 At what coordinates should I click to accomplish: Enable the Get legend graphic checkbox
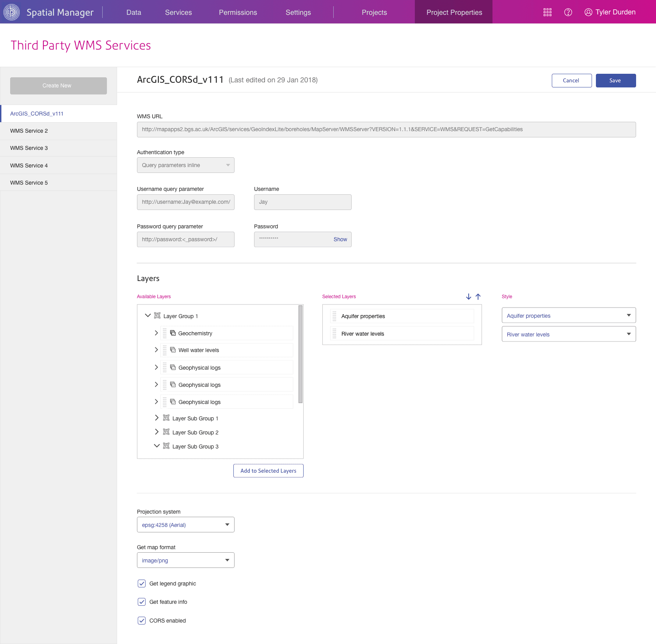coord(141,584)
